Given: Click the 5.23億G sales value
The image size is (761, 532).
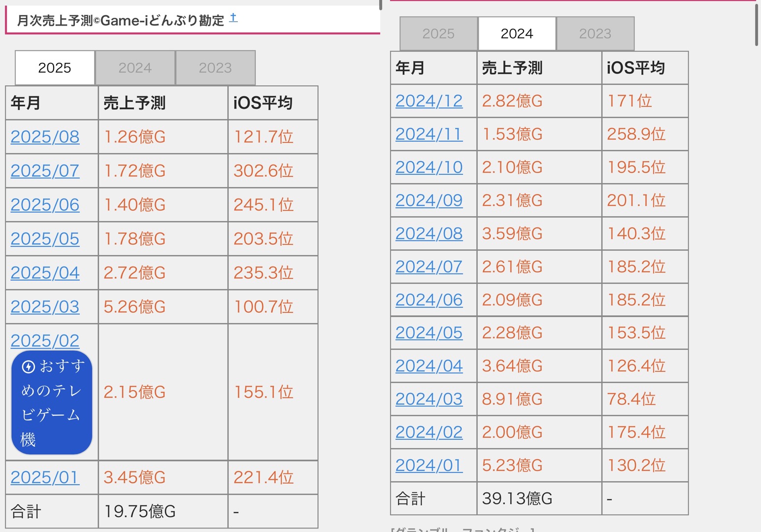Looking at the screenshot, I should pyautogui.click(x=512, y=465).
